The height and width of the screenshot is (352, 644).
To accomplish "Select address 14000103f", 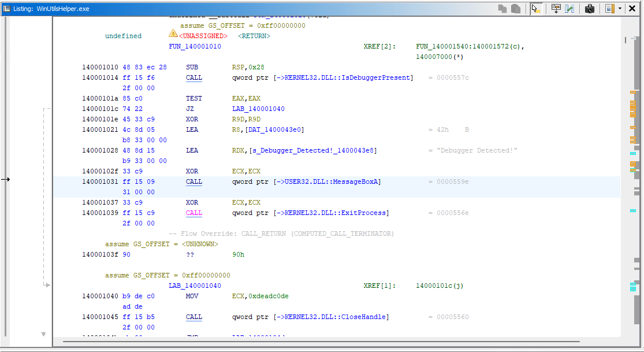I will point(100,254).
